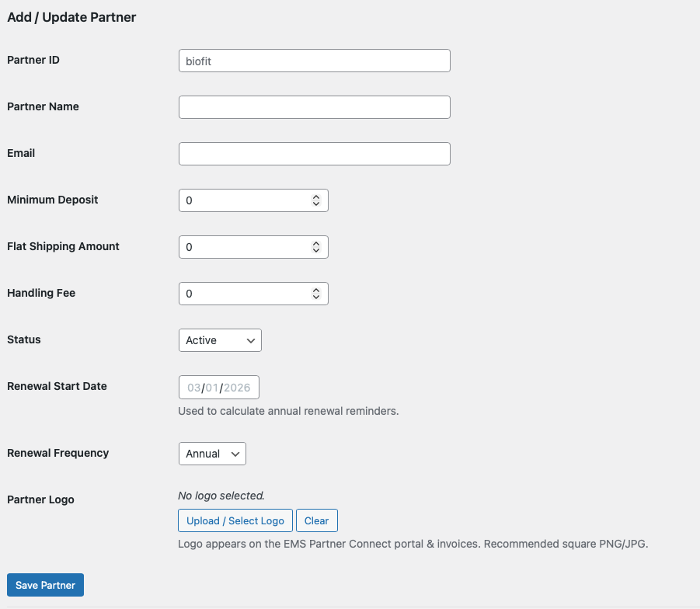Save the partner with Save Partner
The height and width of the screenshot is (609, 700).
coord(45,585)
